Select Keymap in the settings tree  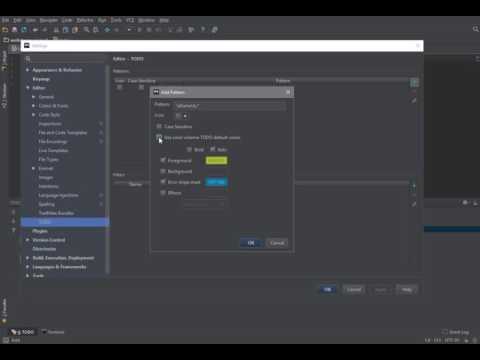(x=41, y=79)
